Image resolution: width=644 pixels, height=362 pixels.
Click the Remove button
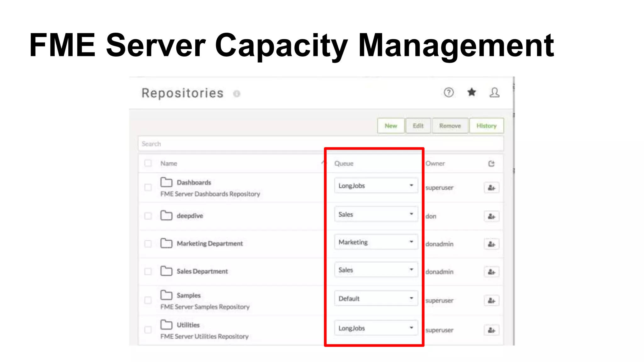(x=450, y=126)
